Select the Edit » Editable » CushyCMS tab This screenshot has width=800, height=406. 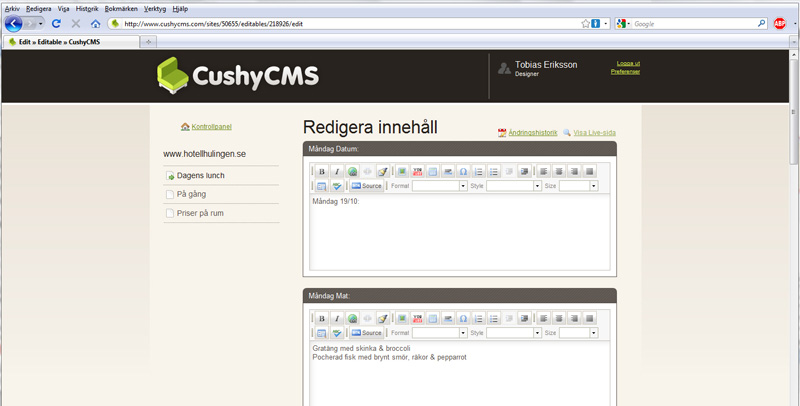click(70, 42)
